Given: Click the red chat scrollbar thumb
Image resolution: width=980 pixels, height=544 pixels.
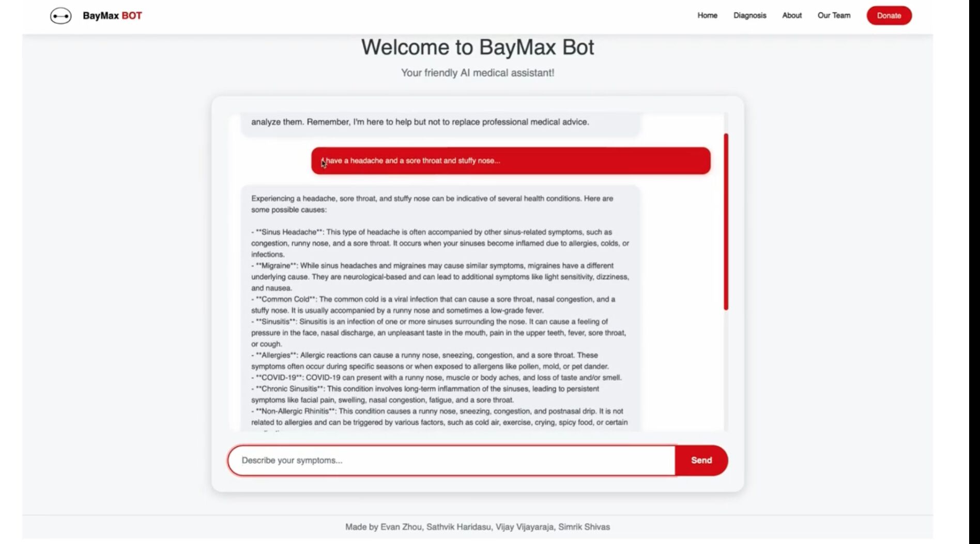Looking at the screenshot, I should [726, 222].
